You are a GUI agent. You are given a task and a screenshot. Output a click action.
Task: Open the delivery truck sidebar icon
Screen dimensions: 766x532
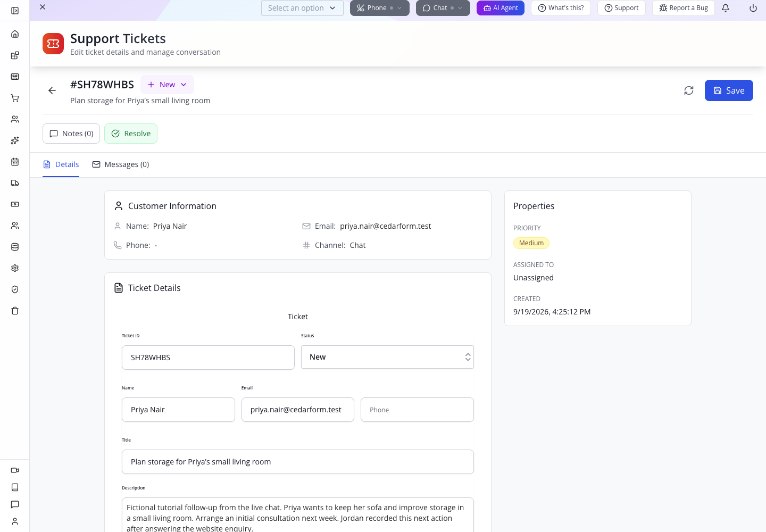pos(15,183)
